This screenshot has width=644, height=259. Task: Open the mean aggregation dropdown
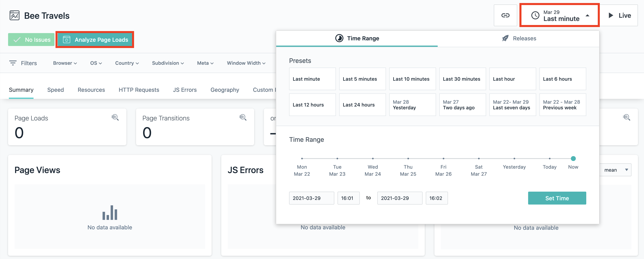(616, 170)
